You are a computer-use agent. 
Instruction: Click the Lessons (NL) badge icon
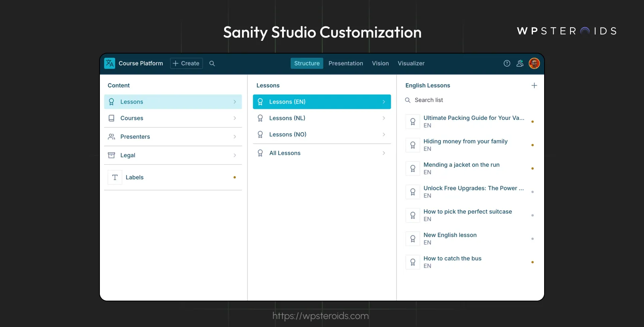pyautogui.click(x=260, y=118)
